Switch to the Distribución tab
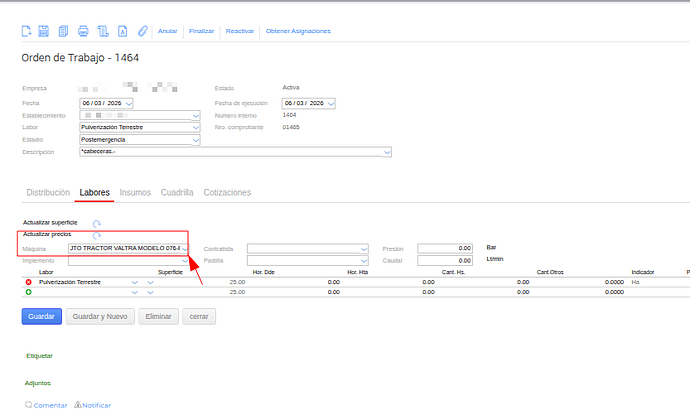Screen dimensions: 690x419 (x=48, y=192)
